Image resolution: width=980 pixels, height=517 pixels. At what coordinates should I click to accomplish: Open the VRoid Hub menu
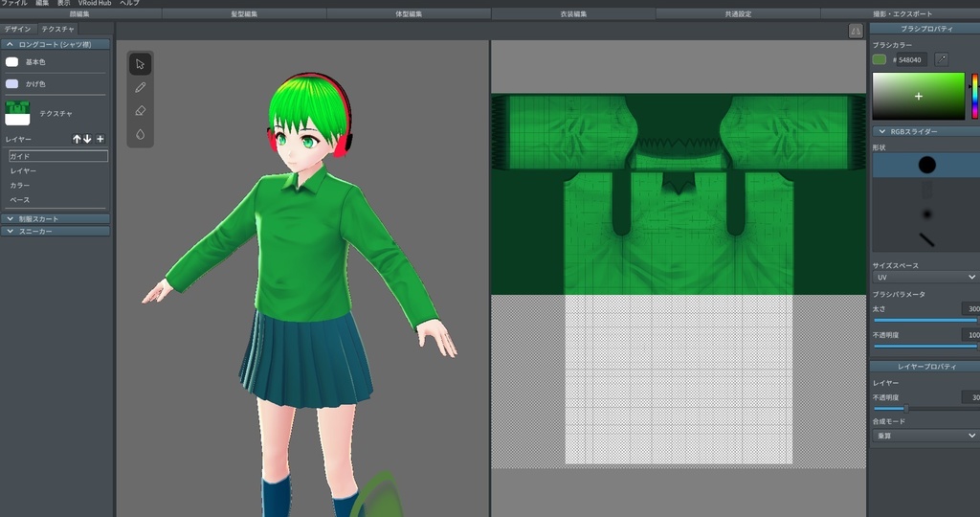click(x=95, y=3)
